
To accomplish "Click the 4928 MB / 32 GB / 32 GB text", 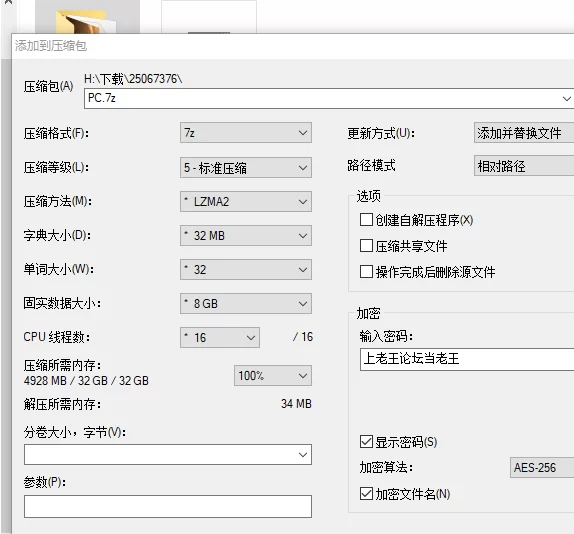I will point(86,381).
